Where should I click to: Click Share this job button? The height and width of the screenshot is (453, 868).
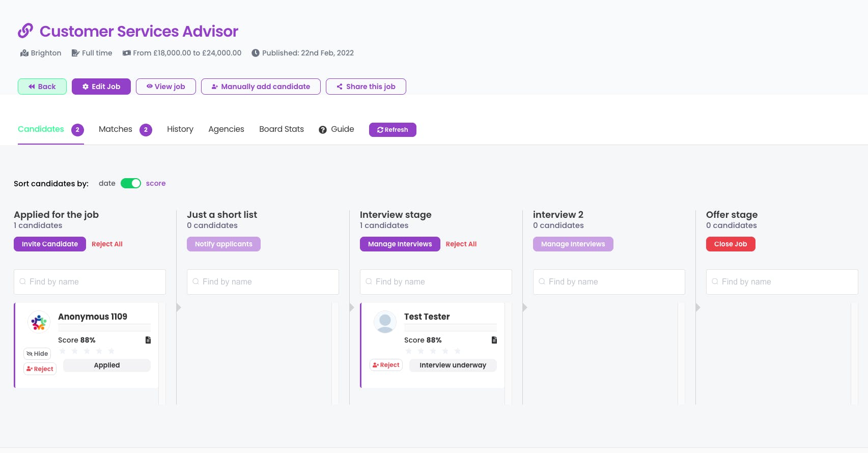366,87
